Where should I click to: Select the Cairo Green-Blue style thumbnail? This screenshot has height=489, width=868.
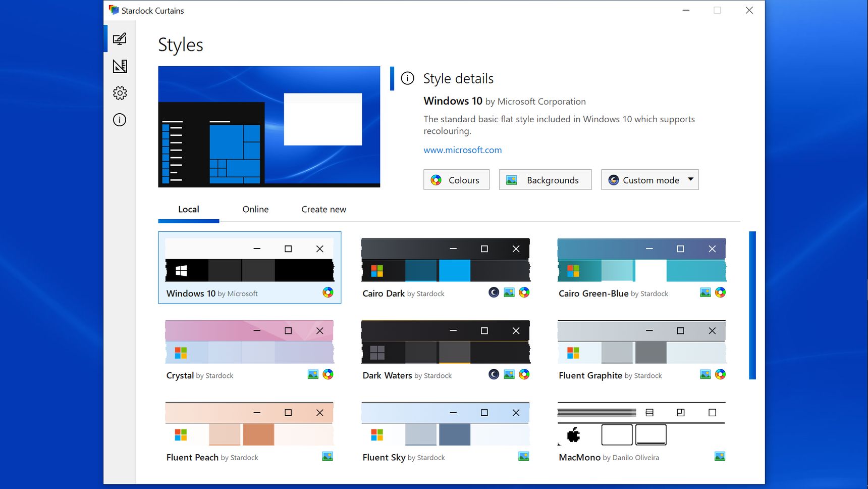pos(642,260)
